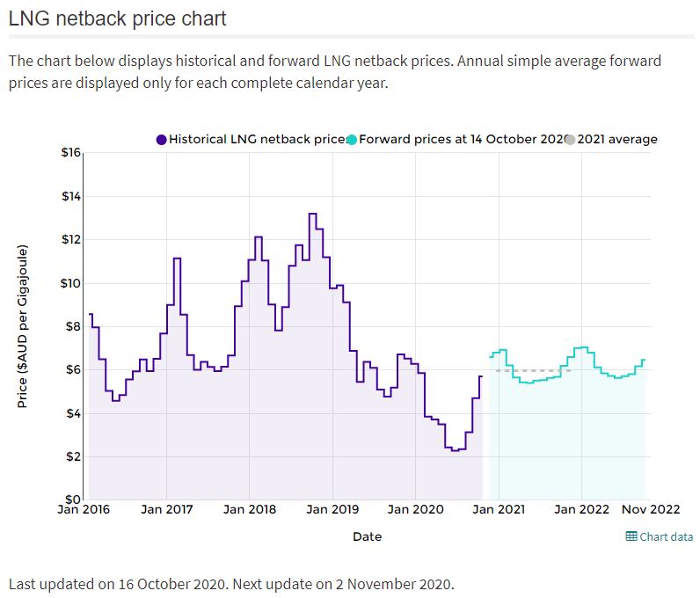Select the Jan 2019 x-axis label
The width and height of the screenshot is (700, 598).
pos(332,509)
